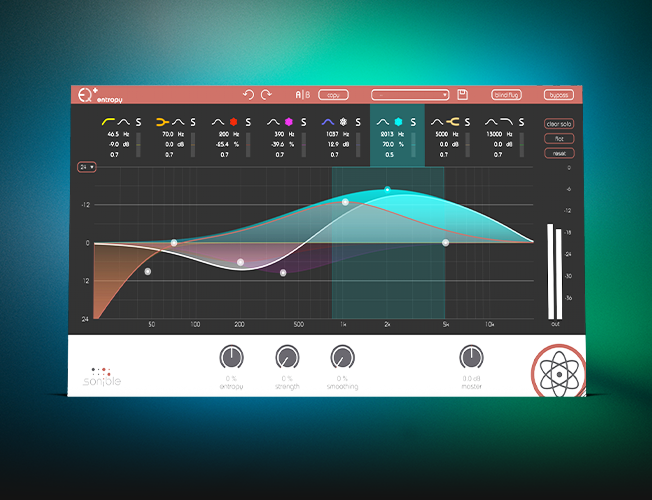652x500 pixels.
Task: Select the 200 Hz node on graph
Action: pyautogui.click(x=240, y=262)
